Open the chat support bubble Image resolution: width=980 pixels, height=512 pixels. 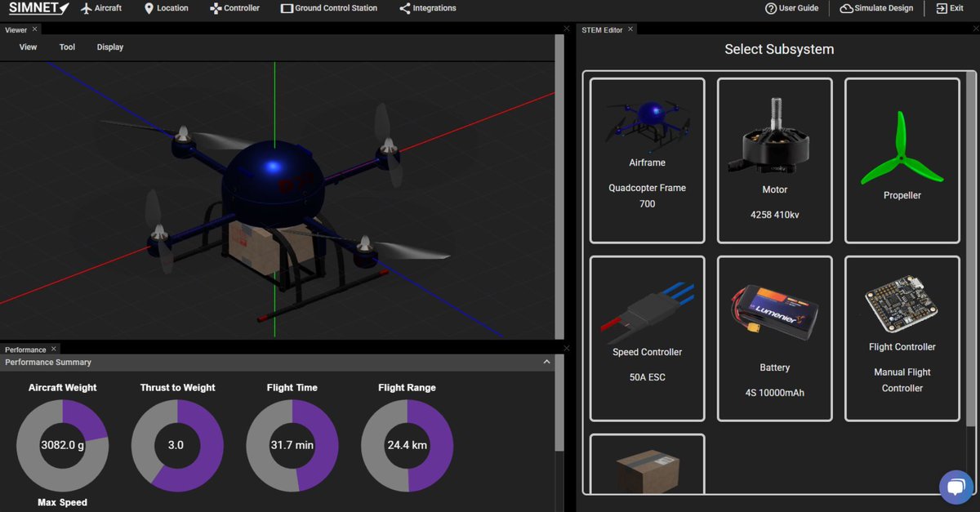955,487
